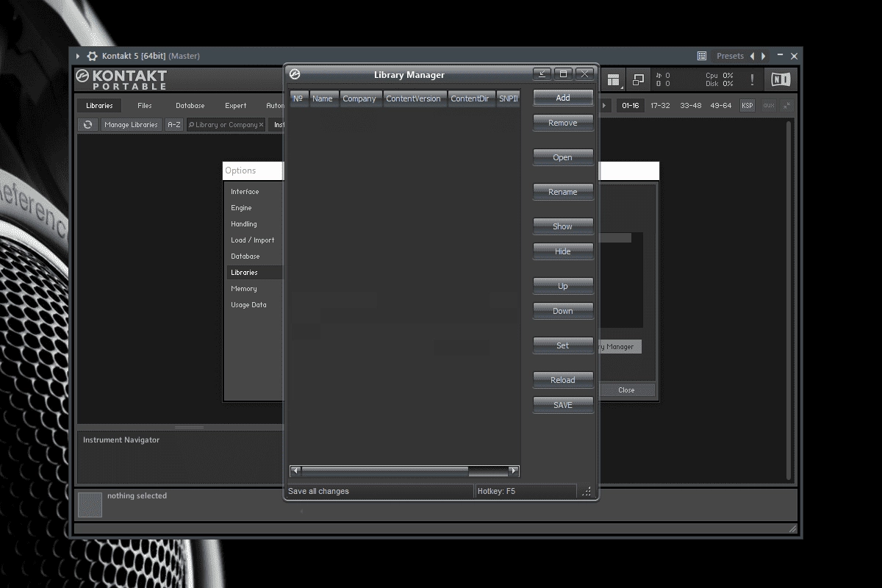
Task: Switch to the Libraries browser tab
Action: pyautogui.click(x=99, y=106)
